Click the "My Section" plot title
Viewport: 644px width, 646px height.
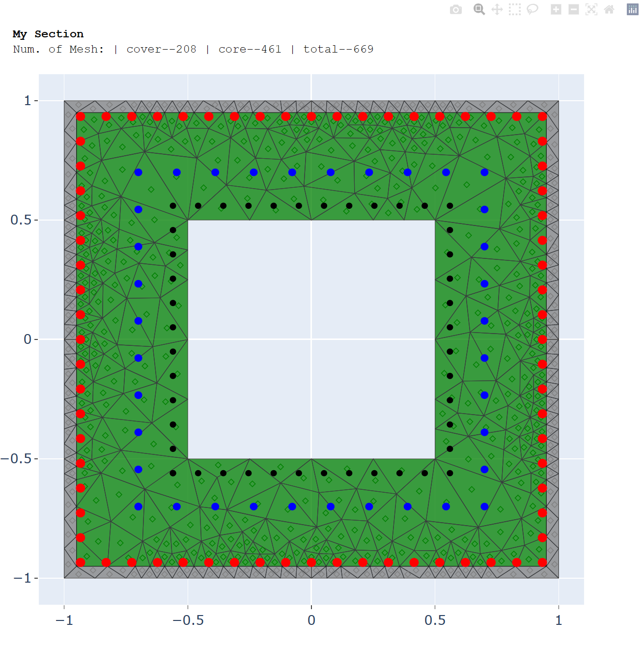point(48,34)
